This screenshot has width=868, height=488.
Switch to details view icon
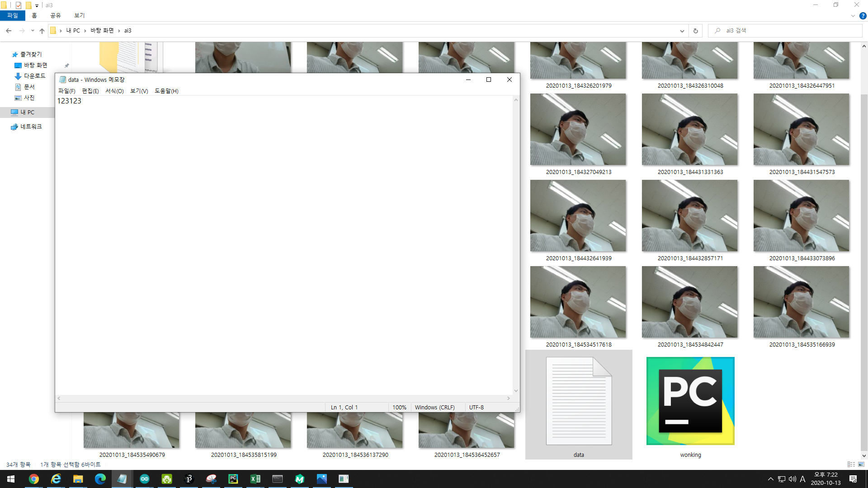851,464
